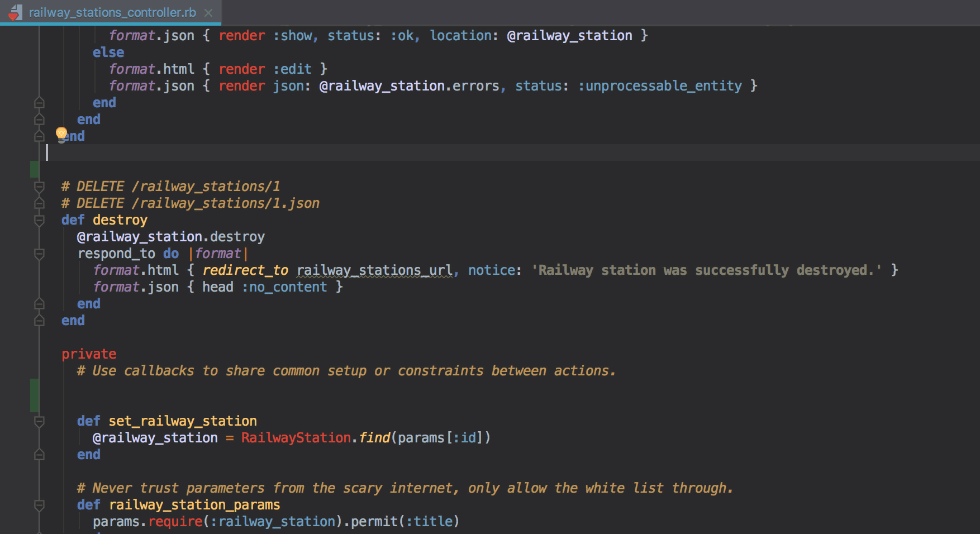Image resolution: width=980 pixels, height=534 pixels.
Task: Collapse the '# DELETE /railway_stations/1' comment fold marker
Action: tap(39, 187)
